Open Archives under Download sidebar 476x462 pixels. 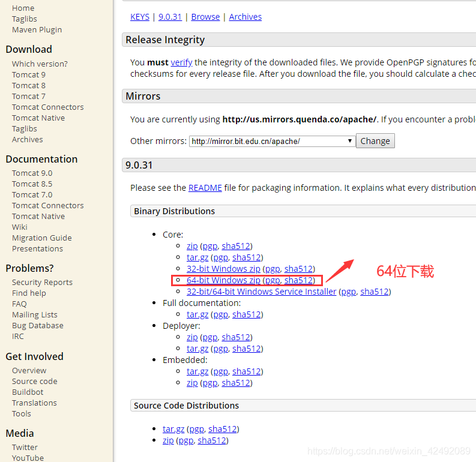pyautogui.click(x=28, y=140)
